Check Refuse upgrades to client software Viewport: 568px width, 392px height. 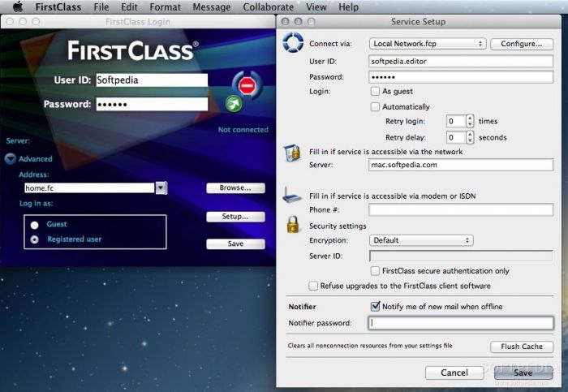pos(313,286)
